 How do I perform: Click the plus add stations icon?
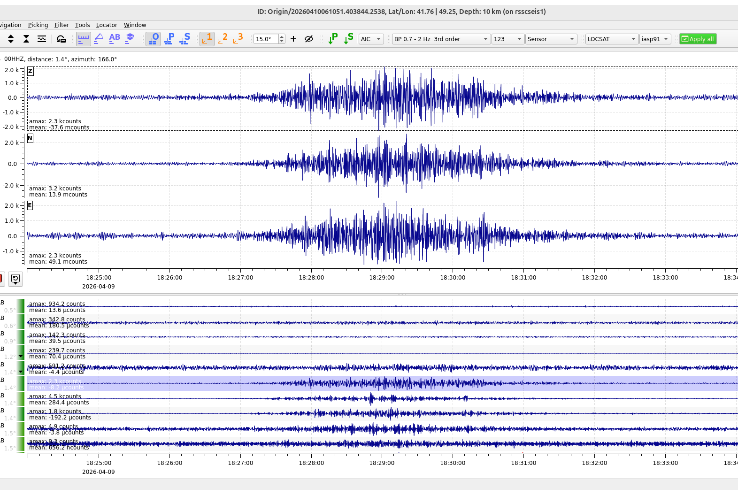pyautogui.click(x=293, y=39)
